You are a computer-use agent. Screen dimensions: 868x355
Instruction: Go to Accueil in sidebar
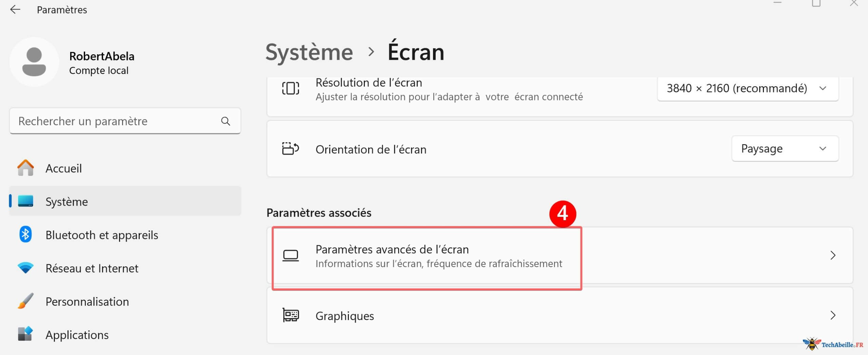(64, 168)
